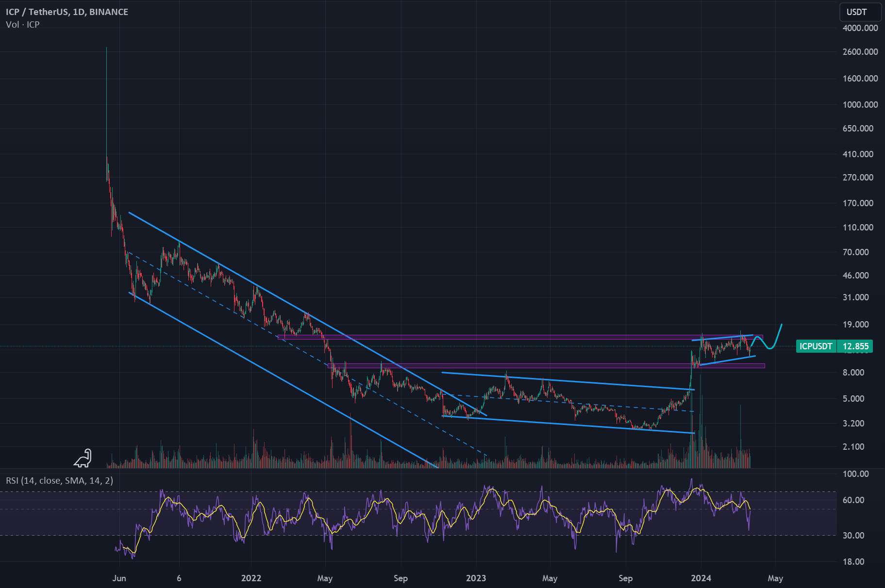The image size is (885, 588).
Task: Click the Vol · ICP indicator label
Action: (23, 25)
